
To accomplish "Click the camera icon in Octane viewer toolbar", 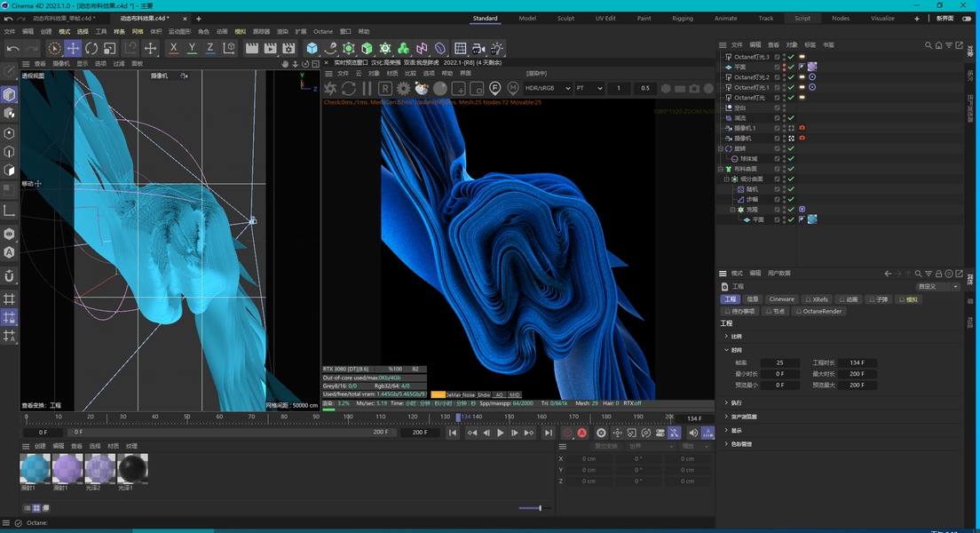I will [x=694, y=88].
